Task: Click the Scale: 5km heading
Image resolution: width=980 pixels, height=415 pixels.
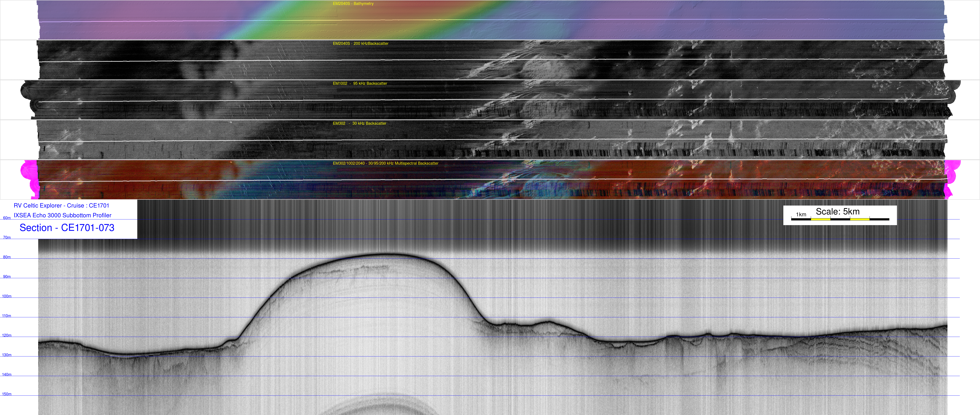Action: point(837,212)
